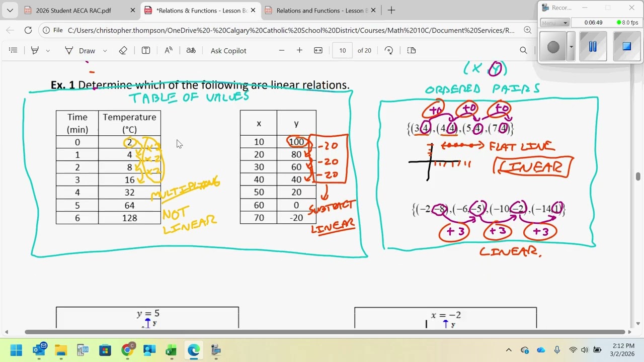The width and height of the screenshot is (644, 362).
Task: Select the *Relations & Functions - Lesson tab
Action: pos(201,10)
